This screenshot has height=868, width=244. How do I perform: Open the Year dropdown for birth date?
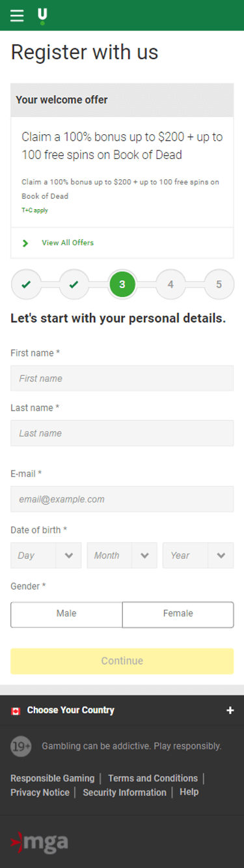[198, 555]
